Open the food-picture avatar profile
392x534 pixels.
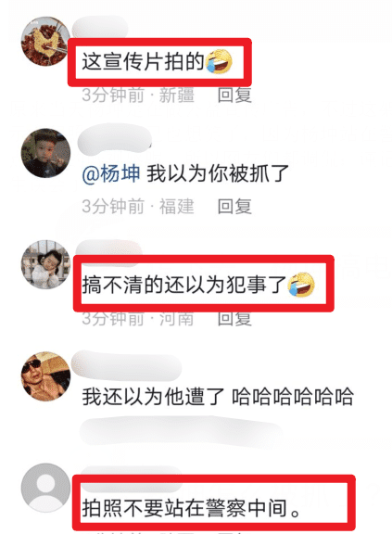tap(45, 41)
